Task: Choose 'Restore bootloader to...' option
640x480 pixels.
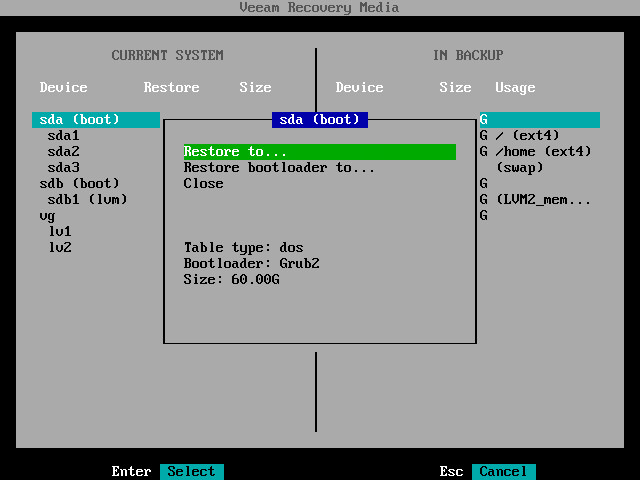Action: coord(279,168)
